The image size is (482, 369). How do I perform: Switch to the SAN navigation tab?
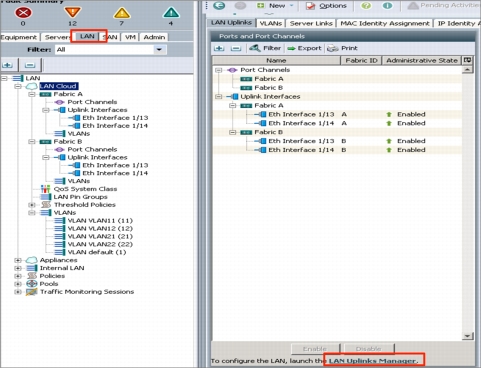click(x=110, y=37)
